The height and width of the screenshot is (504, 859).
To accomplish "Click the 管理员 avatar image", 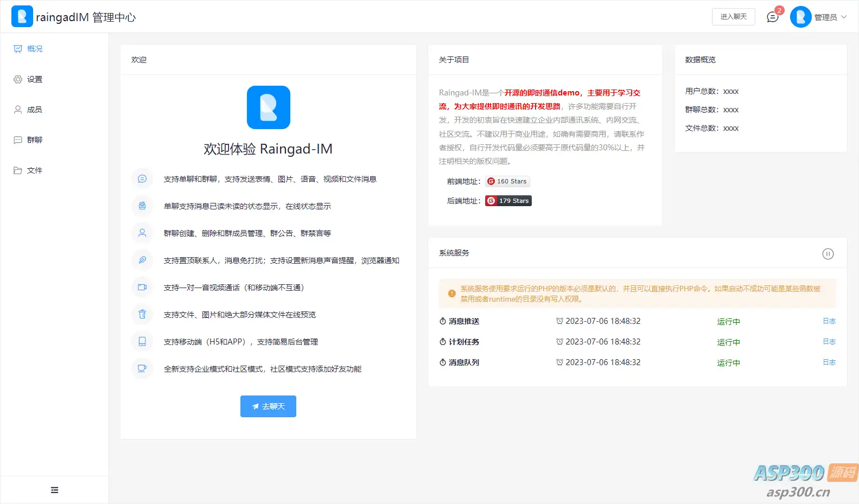I will [800, 17].
